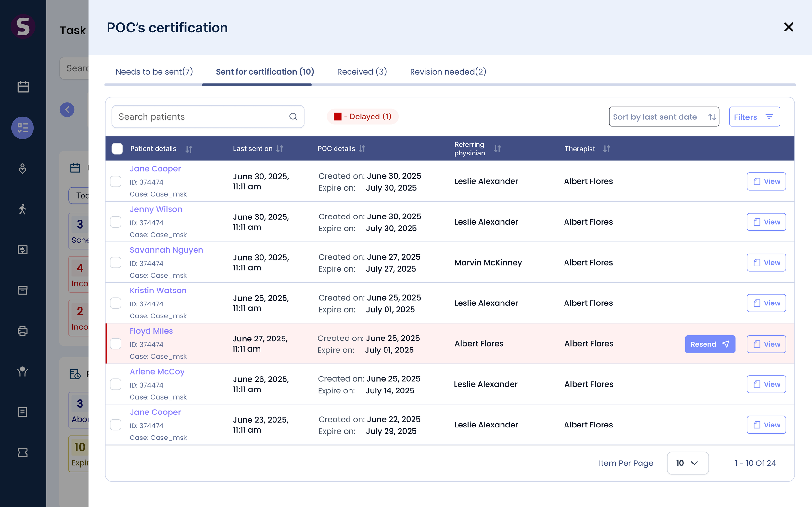Viewport: 812px width, 507px height.
Task: Expand the Item Per Page dropdown
Action: [688, 463]
